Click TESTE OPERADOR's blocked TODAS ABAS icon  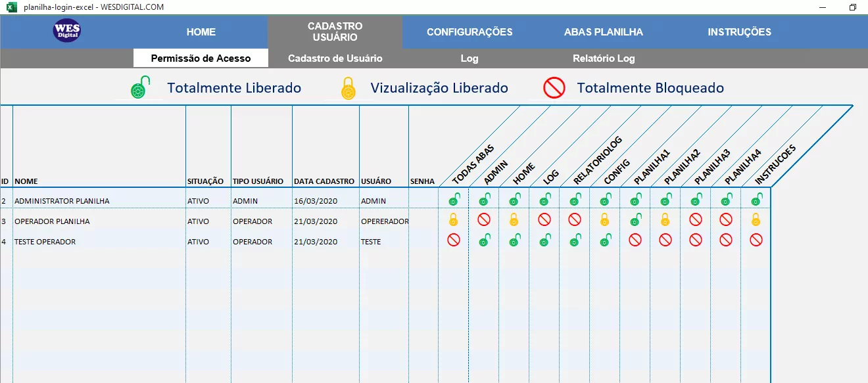pyautogui.click(x=454, y=240)
